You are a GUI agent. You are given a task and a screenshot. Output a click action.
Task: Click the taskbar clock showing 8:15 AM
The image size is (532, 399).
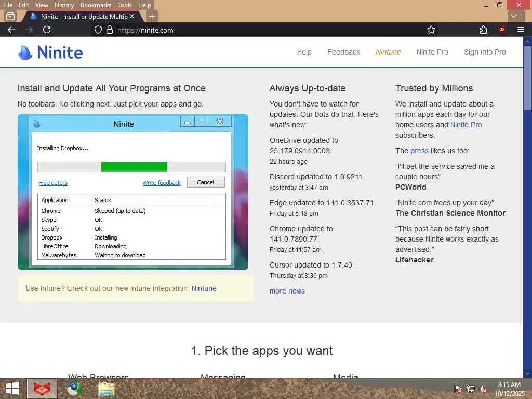(x=509, y=389)
